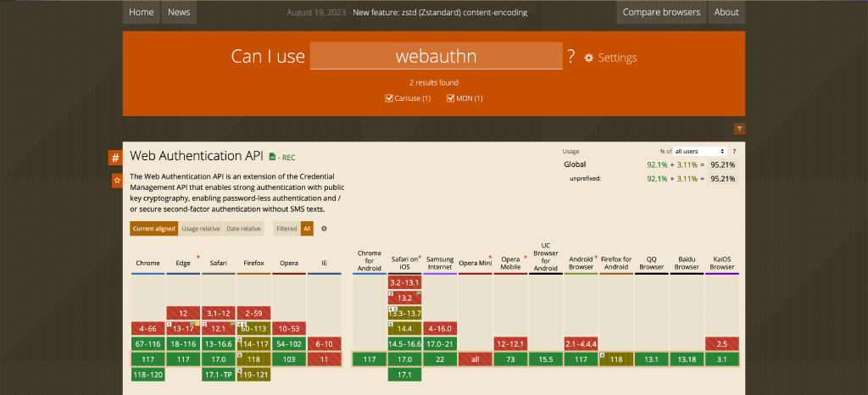Click the Chrome for Android column header
The width and height of the screenshot is (868, 395).
(x=370, y=260)
